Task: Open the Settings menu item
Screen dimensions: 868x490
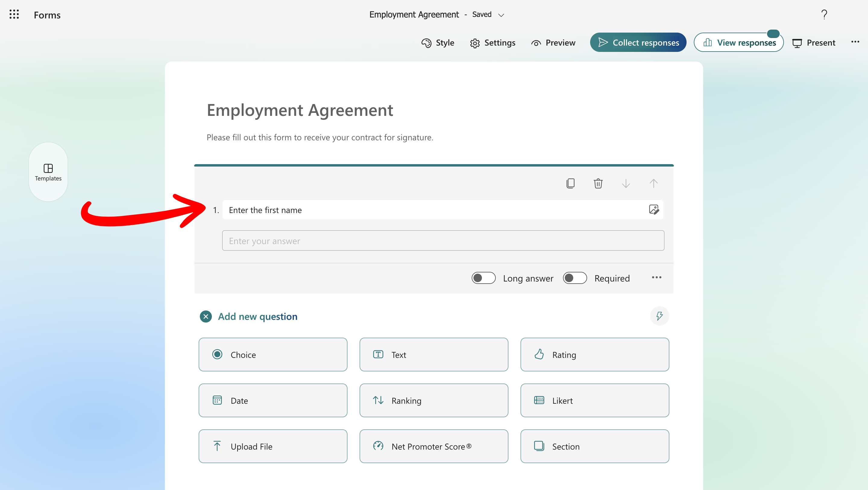Action: click(493, 43)
